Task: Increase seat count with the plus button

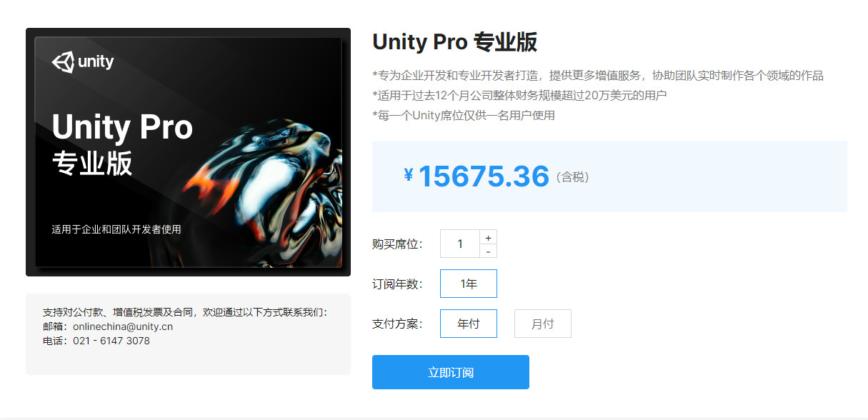Action: [488, 237]
